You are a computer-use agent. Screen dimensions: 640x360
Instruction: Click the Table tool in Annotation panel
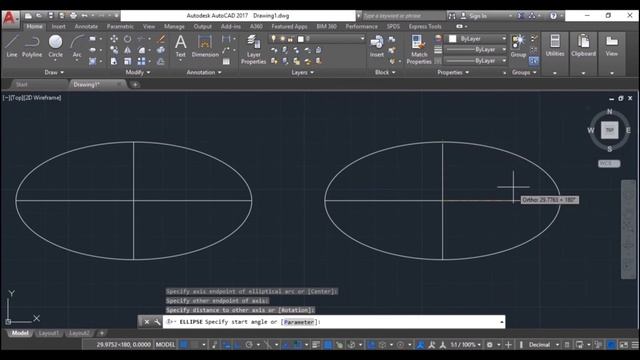[x=226, y=62]
